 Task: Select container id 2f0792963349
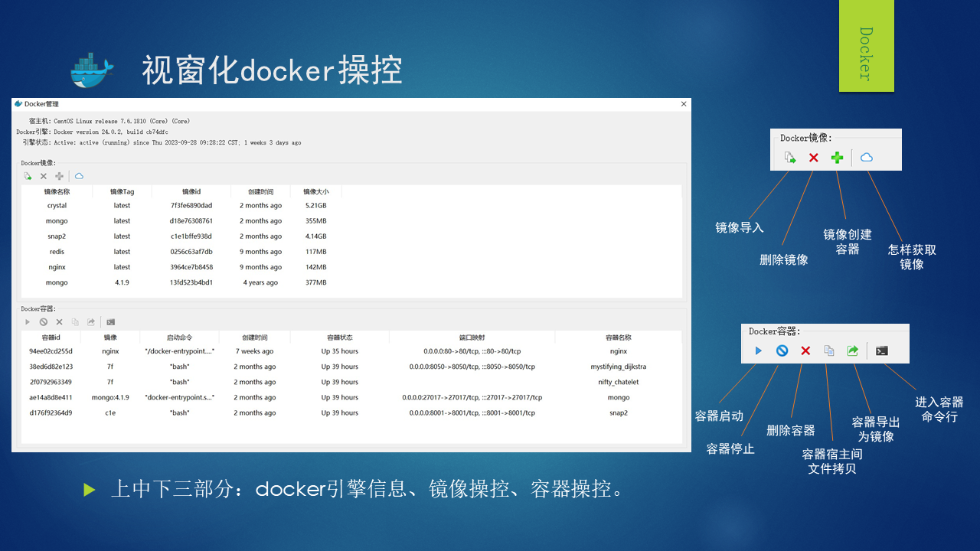[51, 382]
